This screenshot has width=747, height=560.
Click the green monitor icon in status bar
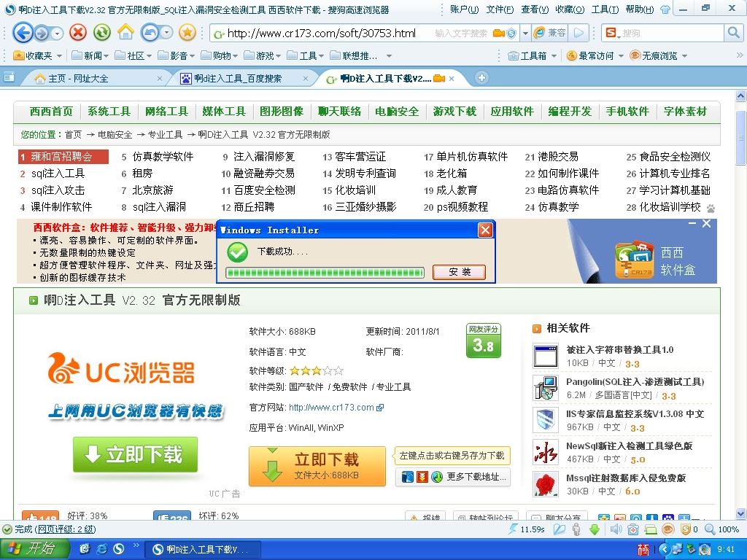click(x=651, y=529)
